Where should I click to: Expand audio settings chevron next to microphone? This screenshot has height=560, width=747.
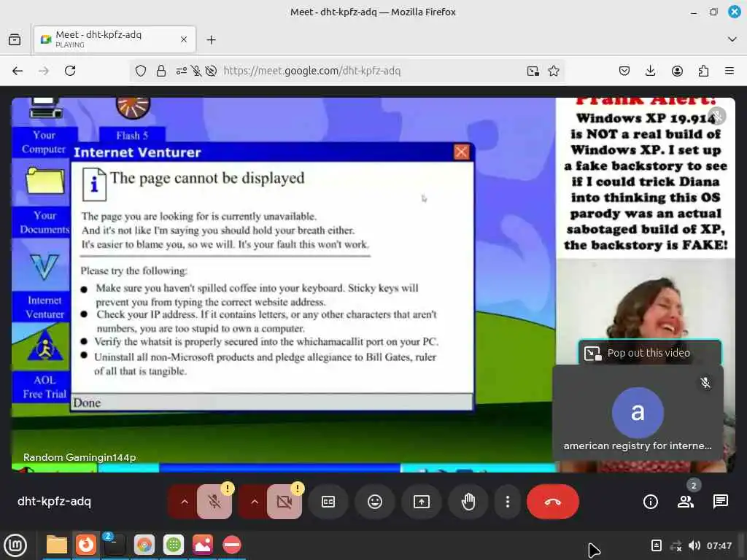[185, 502]
